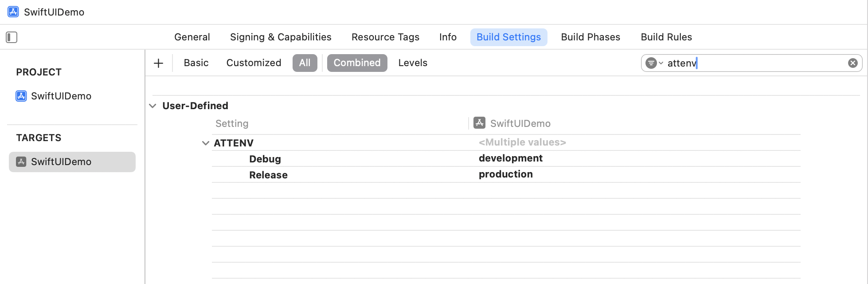Show Customized build settings

[254, 63]
